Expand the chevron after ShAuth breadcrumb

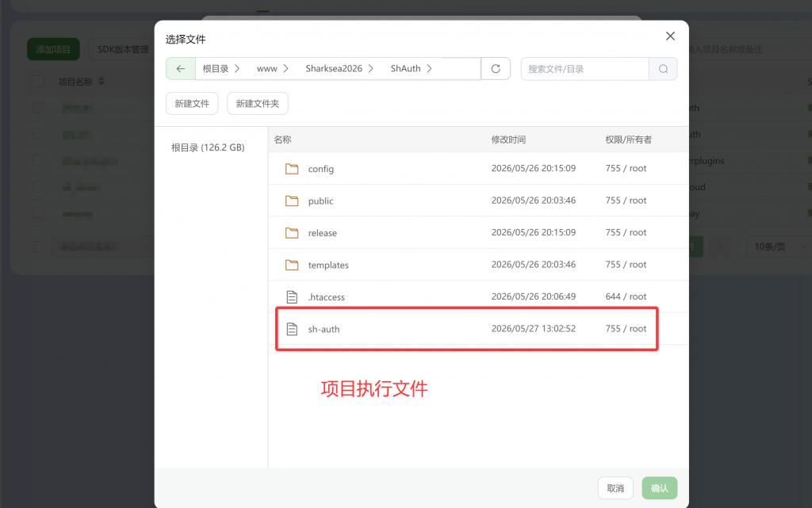click(429, 69)
